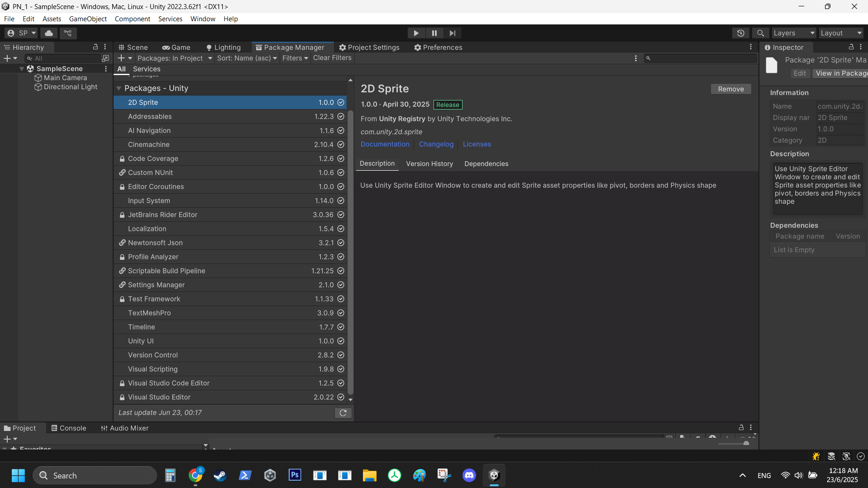Open the SP account dropdown
The image size is (868, 488).
coord(21,33)
